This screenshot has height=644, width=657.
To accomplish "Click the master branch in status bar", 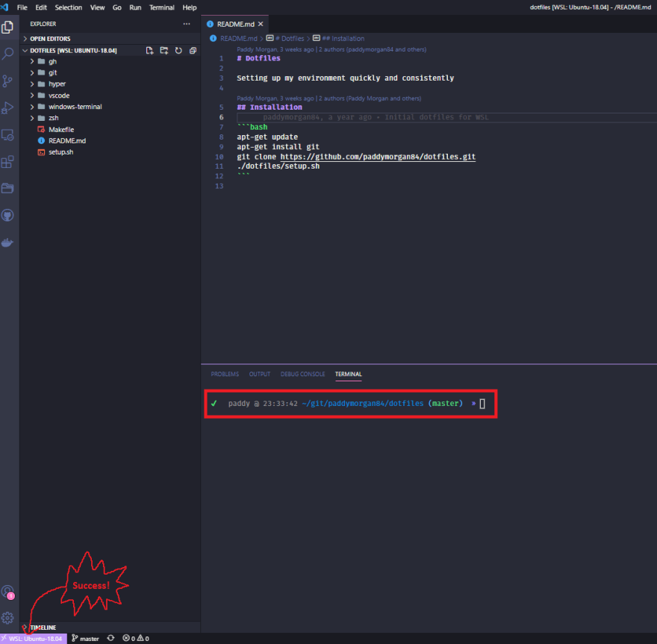I will click(x=85, y=638).
